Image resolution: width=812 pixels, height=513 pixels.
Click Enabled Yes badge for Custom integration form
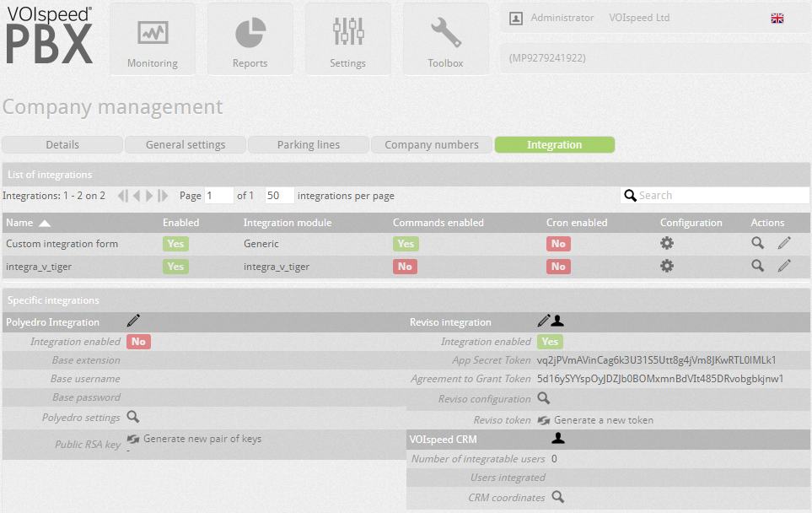[x=175, y=244]
